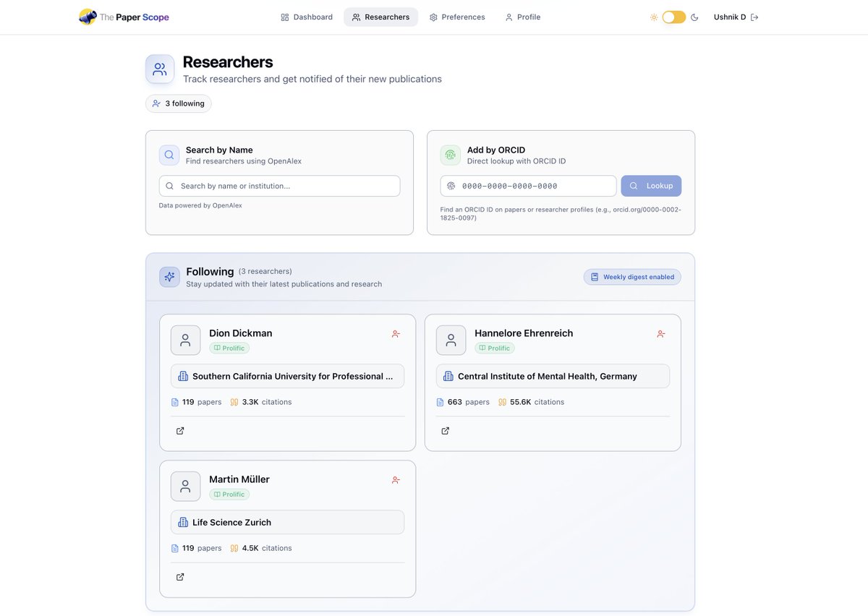Screen dimensions: 868x616
Task: Click the 4.5K citations count
Action: tap(261, 548)
